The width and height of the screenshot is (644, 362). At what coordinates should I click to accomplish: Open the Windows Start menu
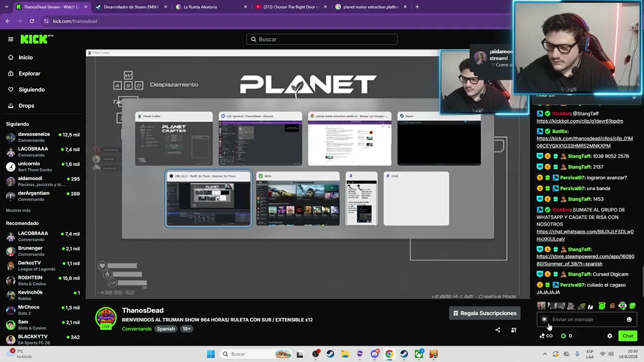(211, 354)
